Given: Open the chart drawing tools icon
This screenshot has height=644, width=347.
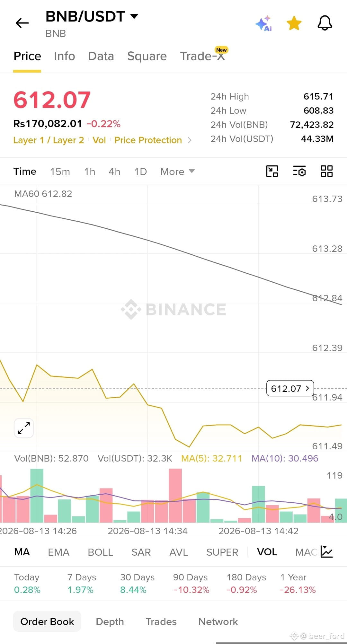Looking at the screenshot, I should tap(272, 171).
